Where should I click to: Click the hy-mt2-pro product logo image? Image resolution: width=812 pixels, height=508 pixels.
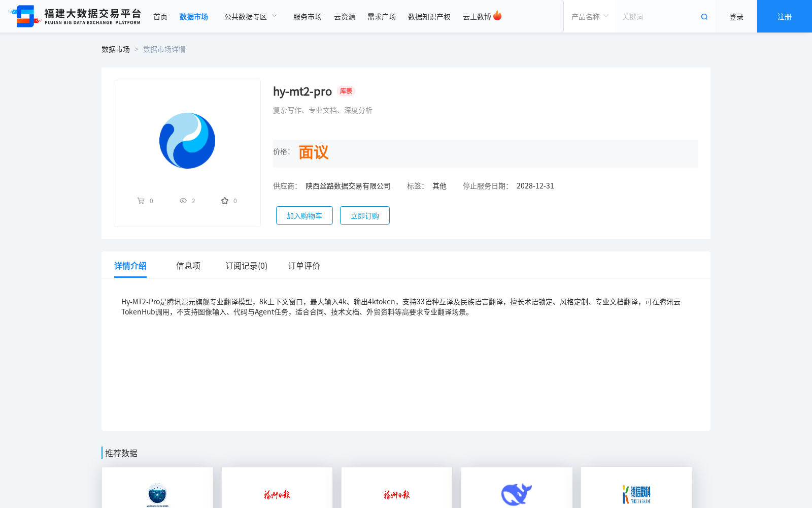[x=187, y=141]
